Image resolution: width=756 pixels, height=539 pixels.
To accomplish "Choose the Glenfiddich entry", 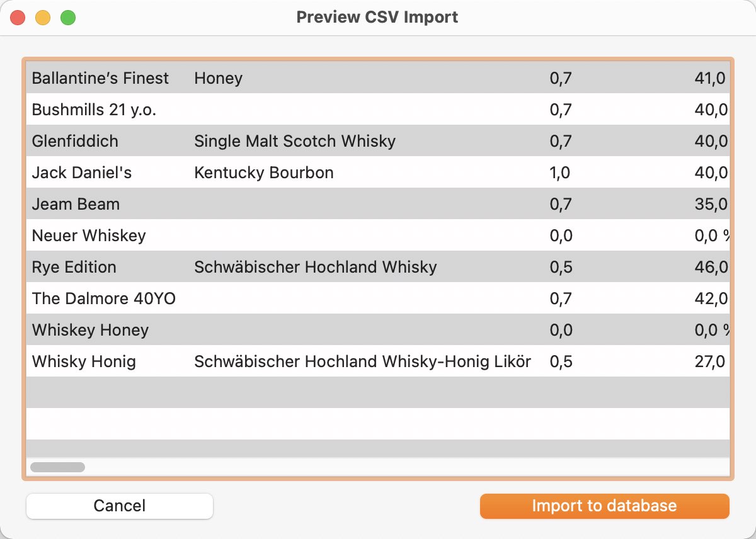I will click(378, 140).
